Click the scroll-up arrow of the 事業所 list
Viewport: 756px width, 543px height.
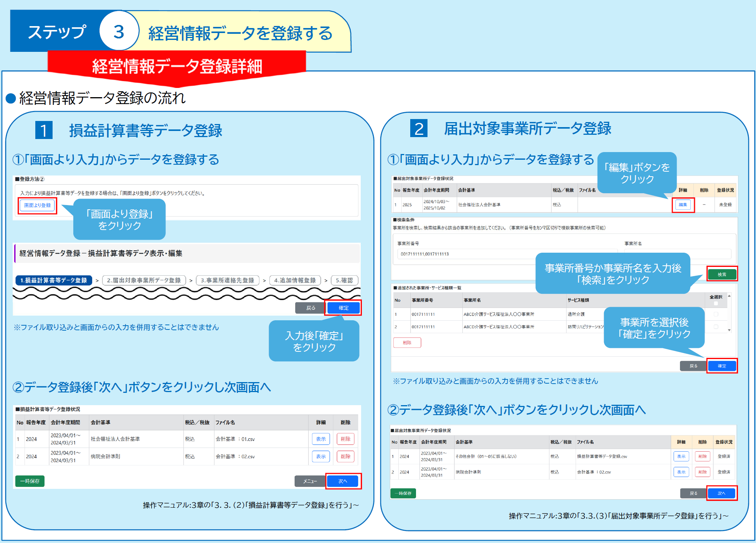tap(729, 296)
